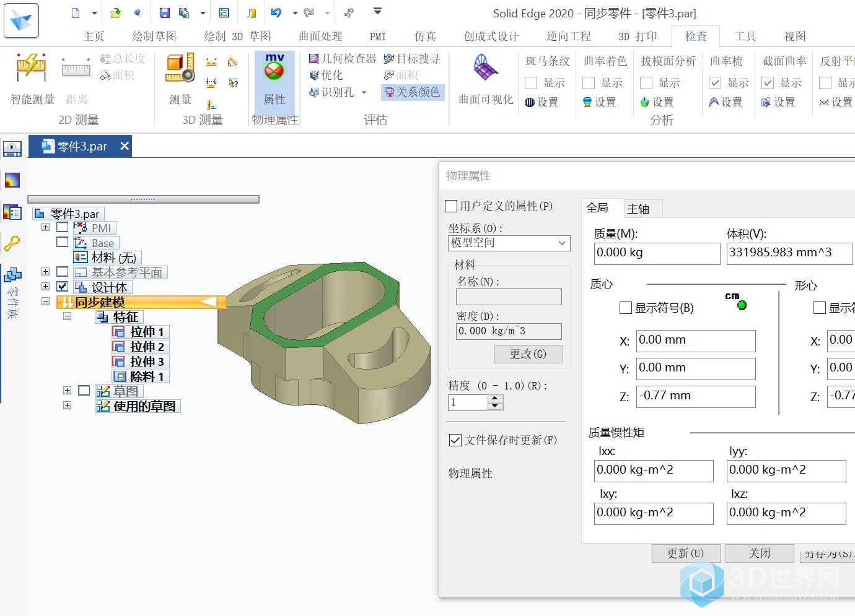
Task: Toggle 斑马条纹 显示 checkbox
Action: coord(531,83)
